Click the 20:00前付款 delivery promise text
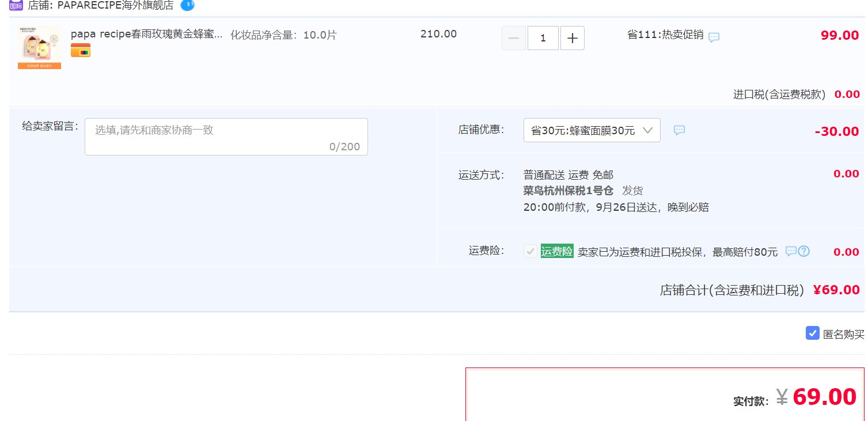868x421 pixels. tap(616, 207)
